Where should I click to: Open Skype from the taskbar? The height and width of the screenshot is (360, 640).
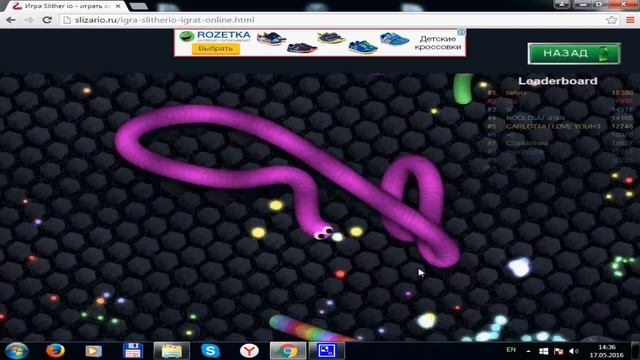(211, 351)
